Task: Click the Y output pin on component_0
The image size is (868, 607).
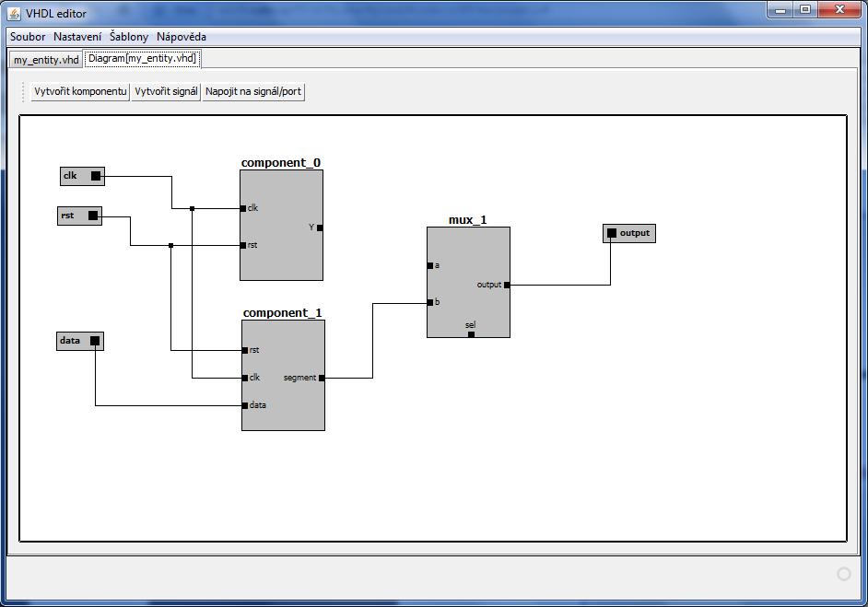Action: click(320, 228)
